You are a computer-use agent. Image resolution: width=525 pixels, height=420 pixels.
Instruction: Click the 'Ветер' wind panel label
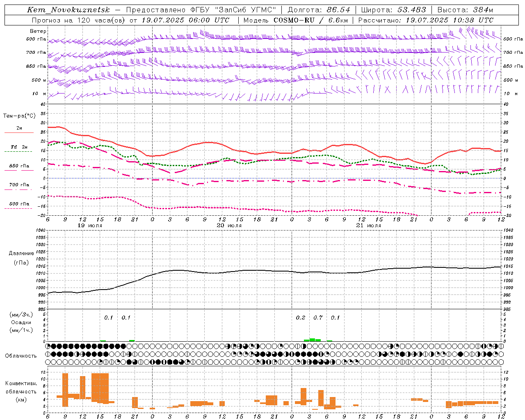38,31
